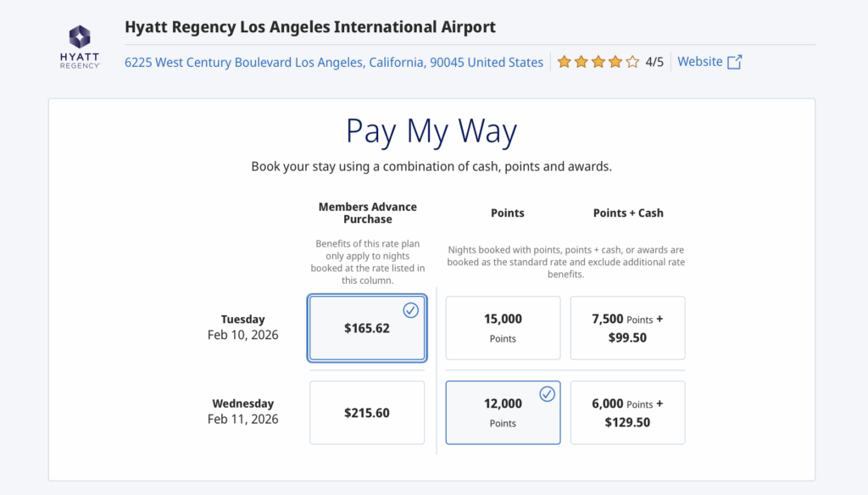
Task: Click the Points + Cash column header
Action: [x=628, y=213]
